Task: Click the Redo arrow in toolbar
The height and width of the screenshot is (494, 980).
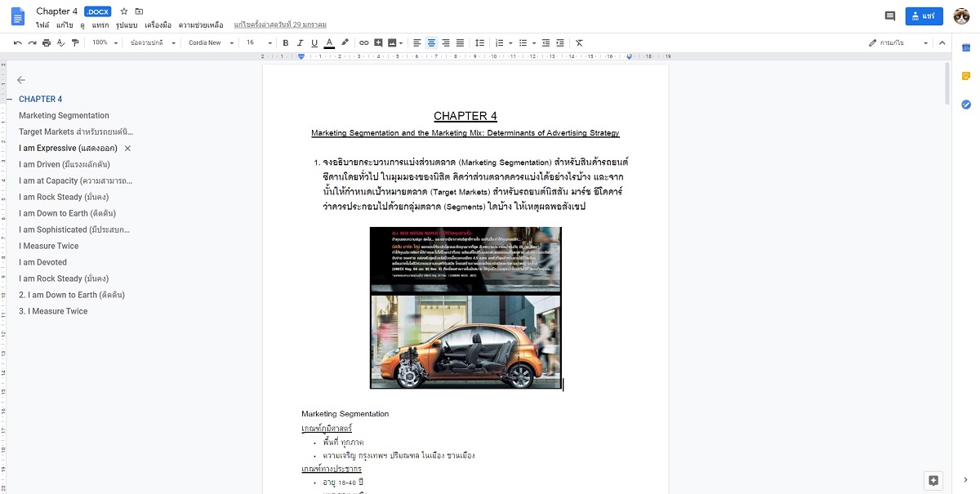Action: click(32, 42)
